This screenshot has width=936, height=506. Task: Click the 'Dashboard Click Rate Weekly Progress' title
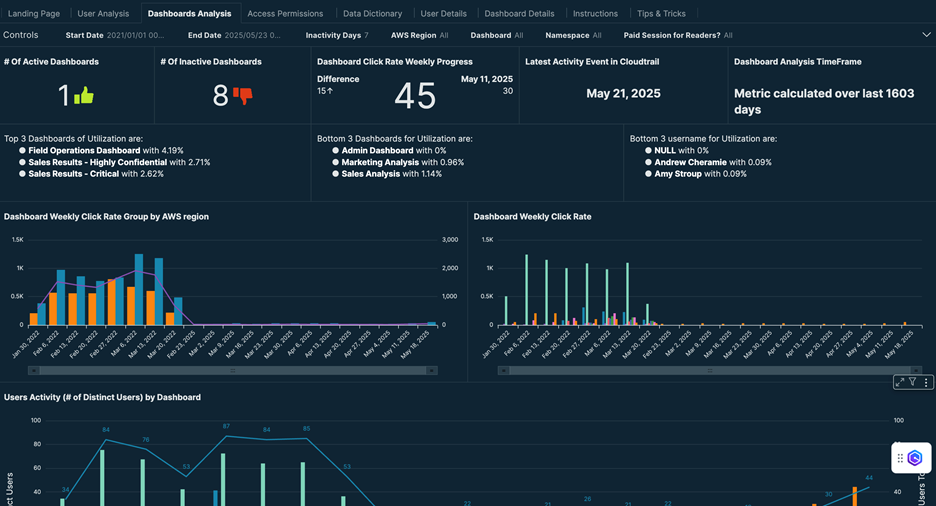coord(395,61)
